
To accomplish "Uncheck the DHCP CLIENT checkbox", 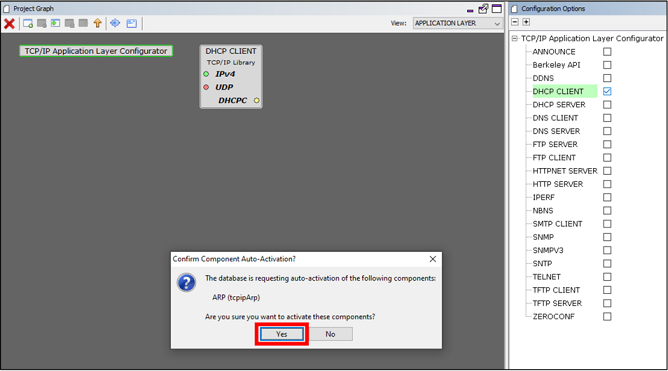I will pos(607,91).
